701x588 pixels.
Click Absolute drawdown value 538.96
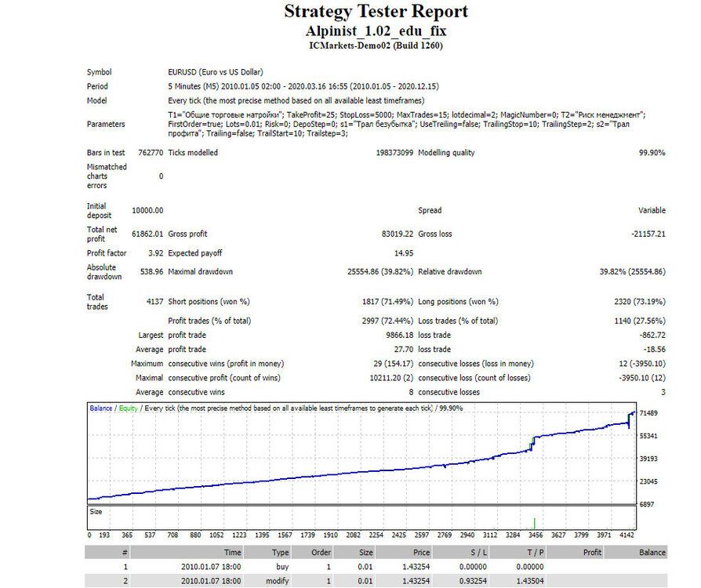(151, 272)
